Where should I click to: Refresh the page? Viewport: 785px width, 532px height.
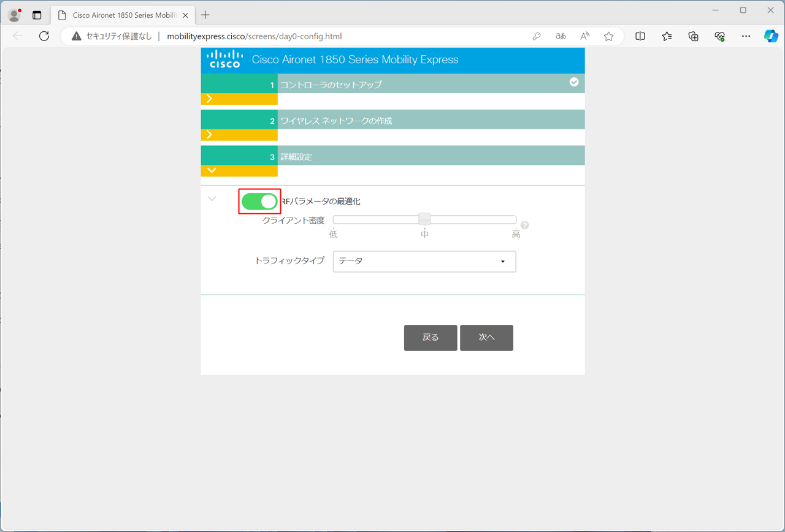[44, 36]
